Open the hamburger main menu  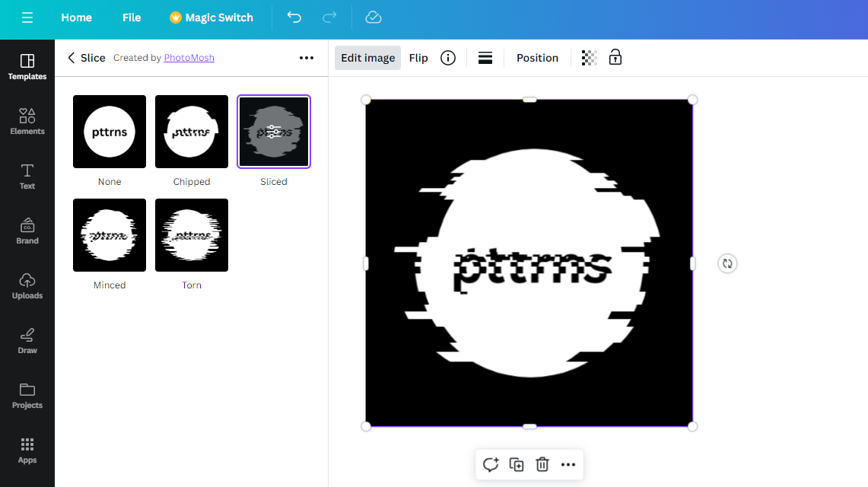pyautogui.click(x=27, y=18)
